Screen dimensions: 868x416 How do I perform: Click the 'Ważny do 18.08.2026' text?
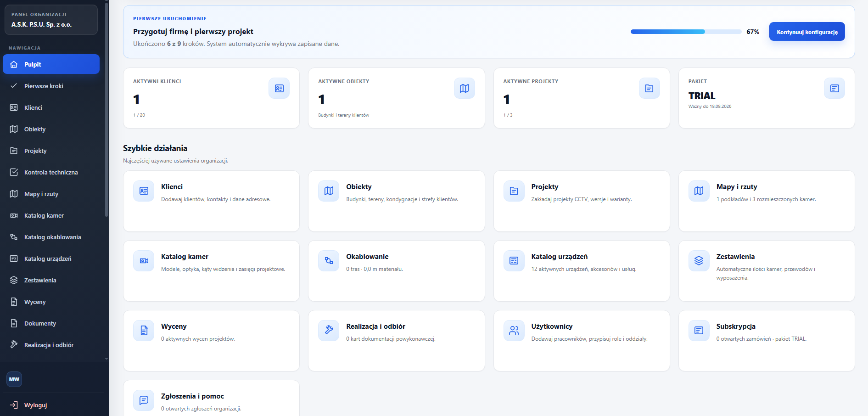click(x=710, y=107)
